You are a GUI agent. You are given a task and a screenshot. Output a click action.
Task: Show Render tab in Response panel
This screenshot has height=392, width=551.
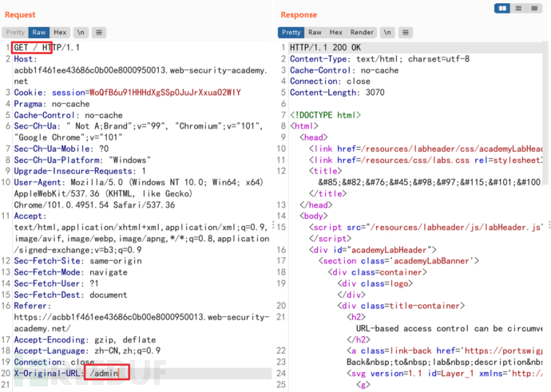coord(362,33)
